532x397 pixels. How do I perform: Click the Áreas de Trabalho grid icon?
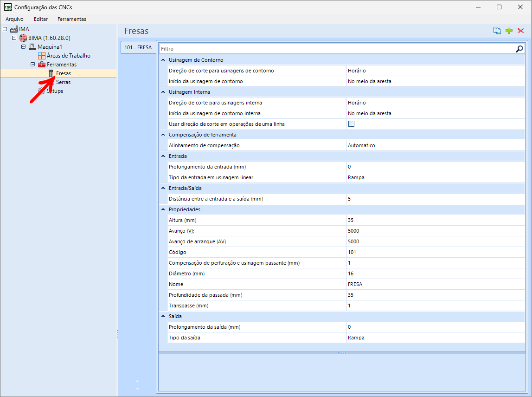[41, 56]
